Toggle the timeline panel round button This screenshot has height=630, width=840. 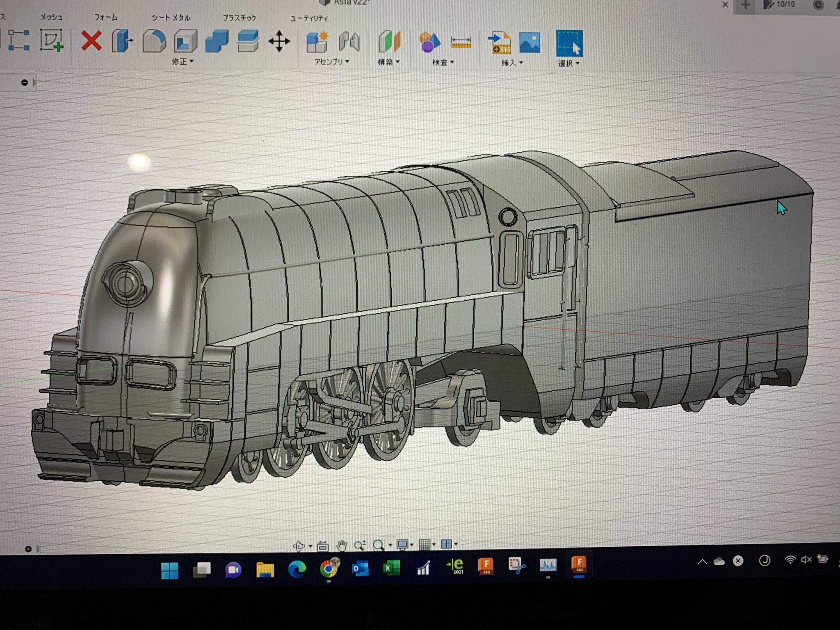28,549
